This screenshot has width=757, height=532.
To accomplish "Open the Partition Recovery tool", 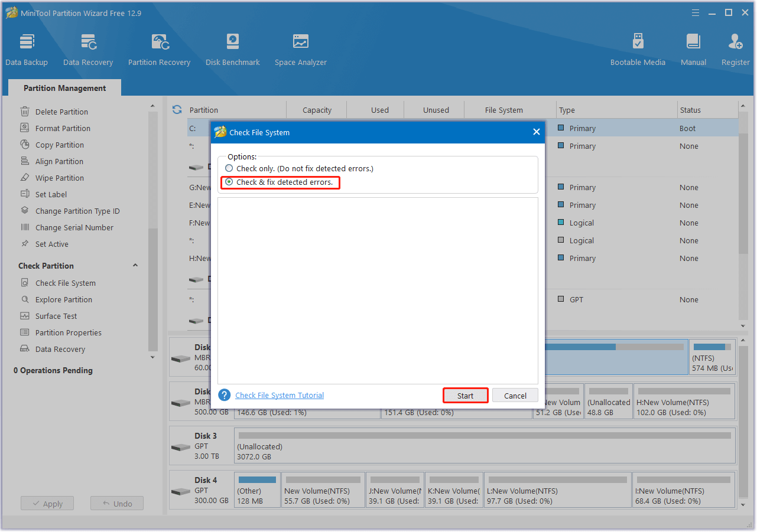I will point(159,47).
